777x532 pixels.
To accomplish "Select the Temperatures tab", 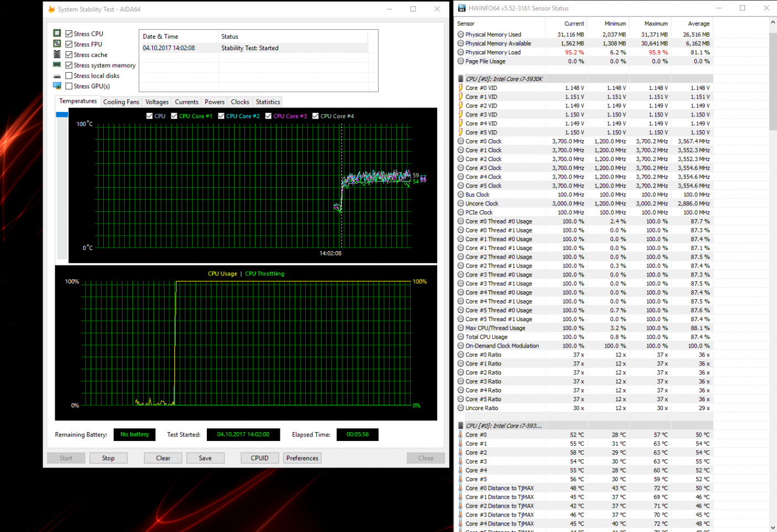I will point(78,101).
